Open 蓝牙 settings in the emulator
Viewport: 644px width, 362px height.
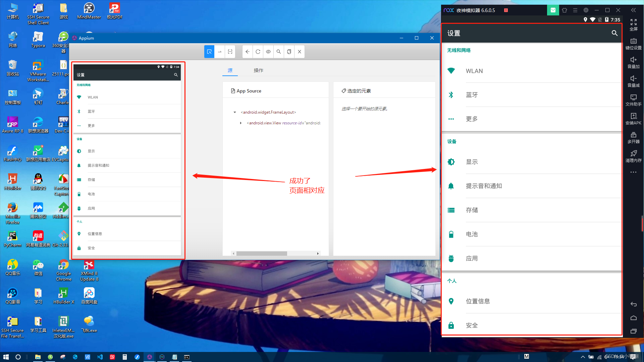pos(472,95)
